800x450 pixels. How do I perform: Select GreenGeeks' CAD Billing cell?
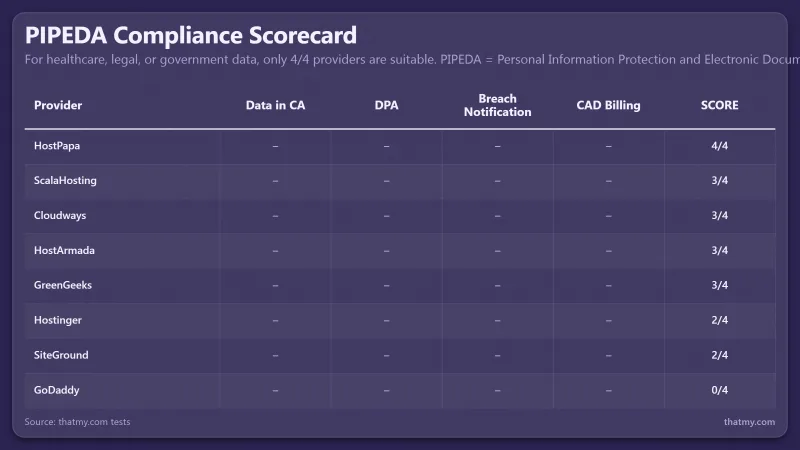pyautogui.click(x=608, y=286)
